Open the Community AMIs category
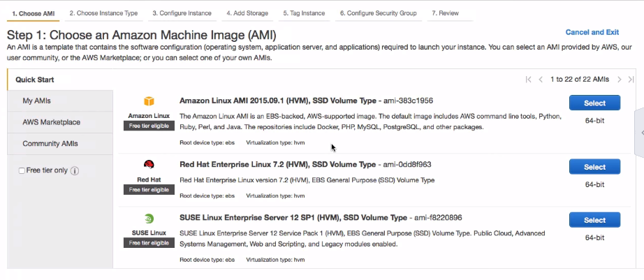The height and width of the screenshot is (280, 644). pyautogui.click(x=60, y=144)
